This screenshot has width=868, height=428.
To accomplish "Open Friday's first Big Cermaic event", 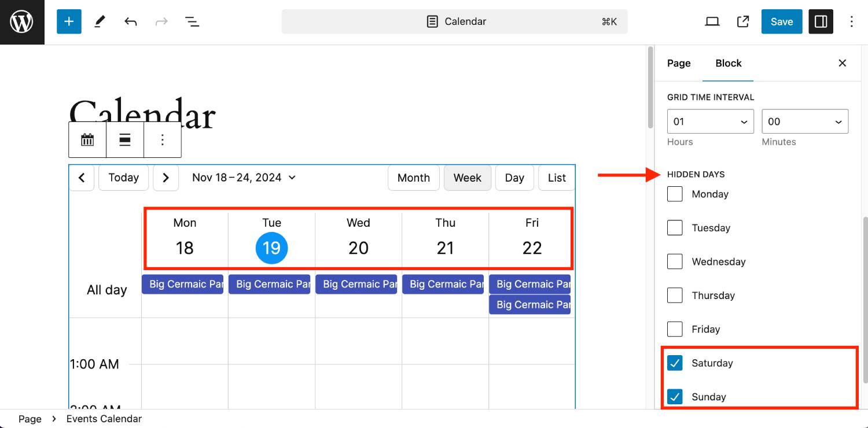I will click(x=529, y=284).
